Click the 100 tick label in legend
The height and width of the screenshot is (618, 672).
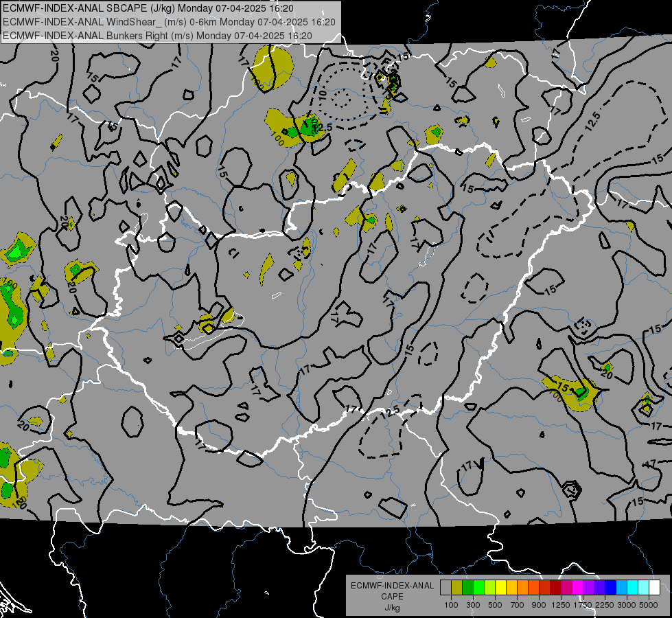tap(451, 605)
